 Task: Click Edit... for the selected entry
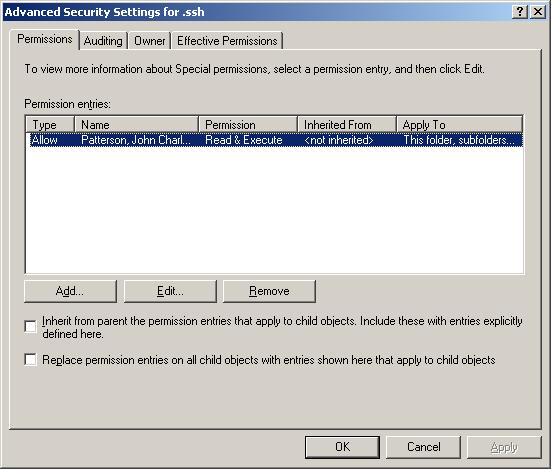[x=170, y=291]
